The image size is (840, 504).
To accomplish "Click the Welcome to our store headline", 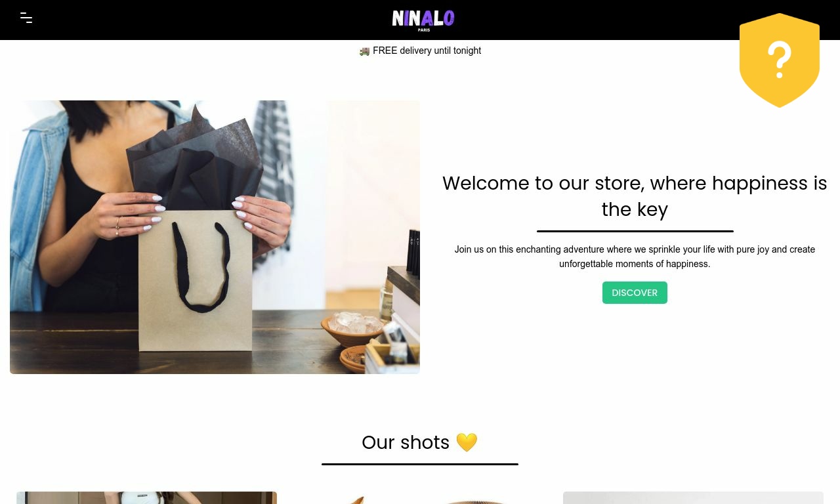I will [x=635, y=196].
